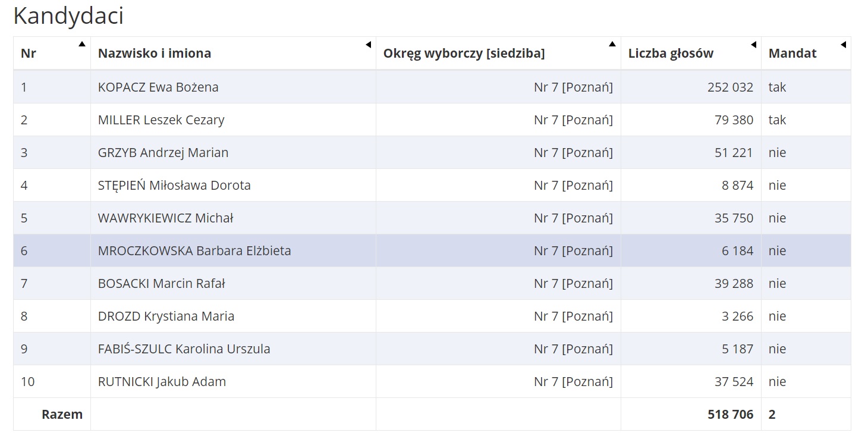Sort table by Nazwisko i imiona header text
The image size is (868, 439).
155,54
